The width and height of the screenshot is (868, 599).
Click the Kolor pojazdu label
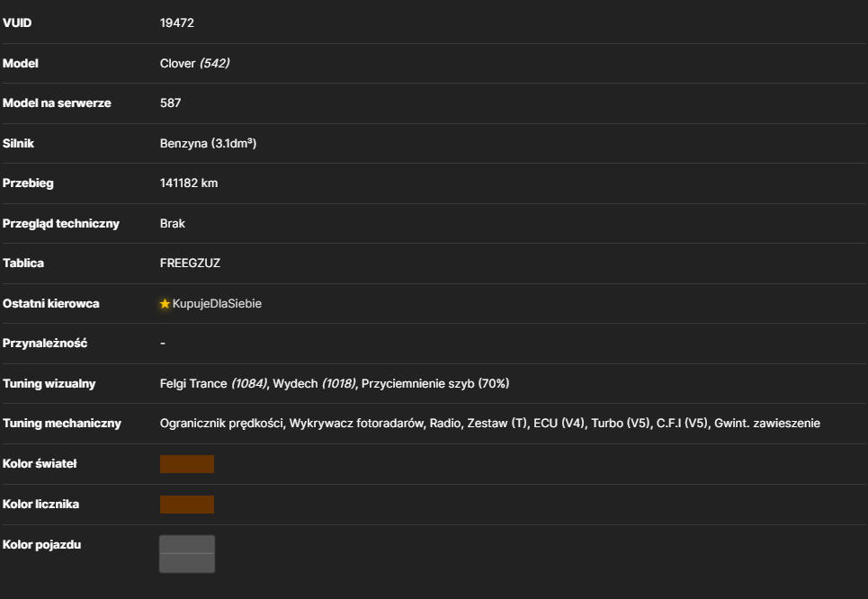[x=42, y=545]
